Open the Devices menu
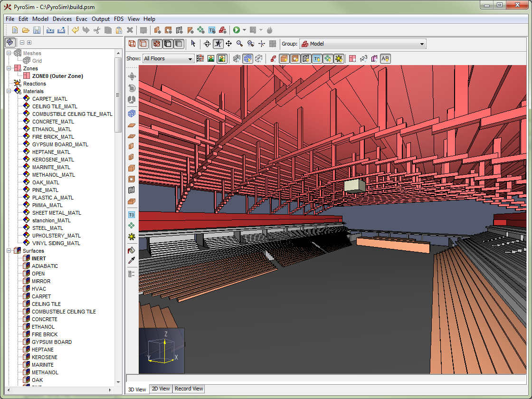Screen dimensions: 532x399 point(62,19)
